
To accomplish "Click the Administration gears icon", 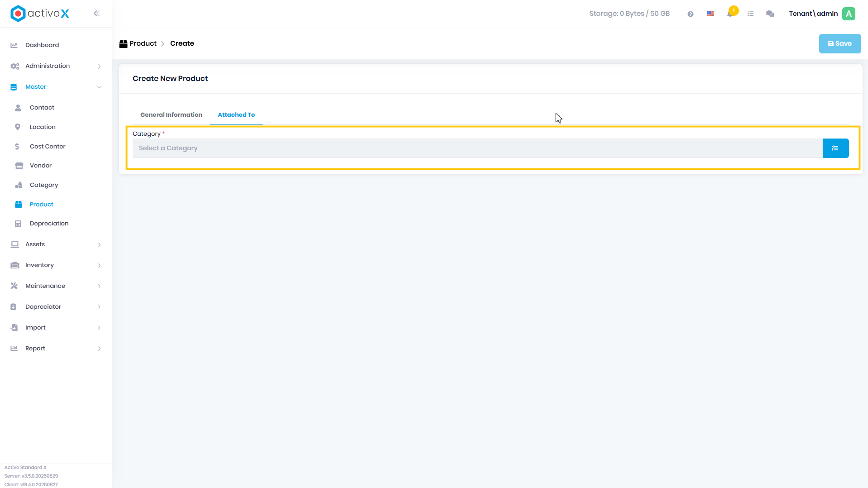I will 14,66.
